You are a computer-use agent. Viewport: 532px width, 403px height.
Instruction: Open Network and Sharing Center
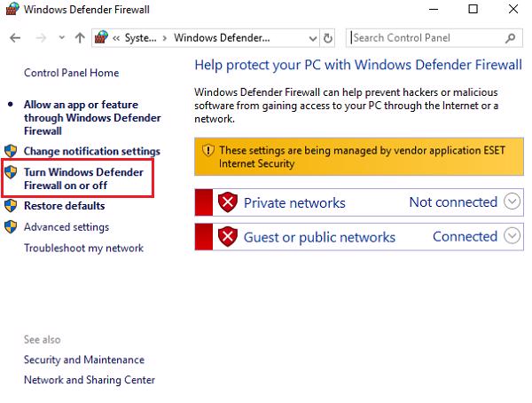[89, 380]
